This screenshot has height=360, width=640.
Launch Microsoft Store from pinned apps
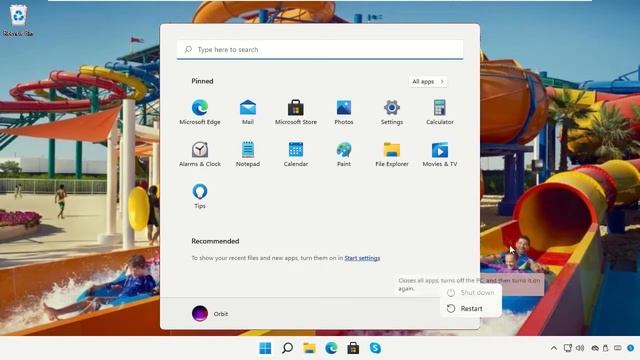296,112
